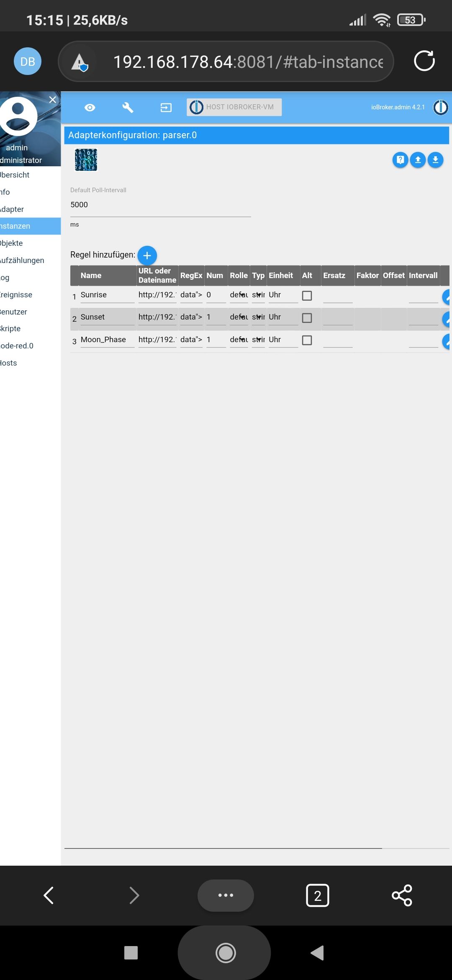Open node-red.0 in the sidebar
The height and width of the screenshot is (980, 452).
pyautogui.click(x=30, y=346)
